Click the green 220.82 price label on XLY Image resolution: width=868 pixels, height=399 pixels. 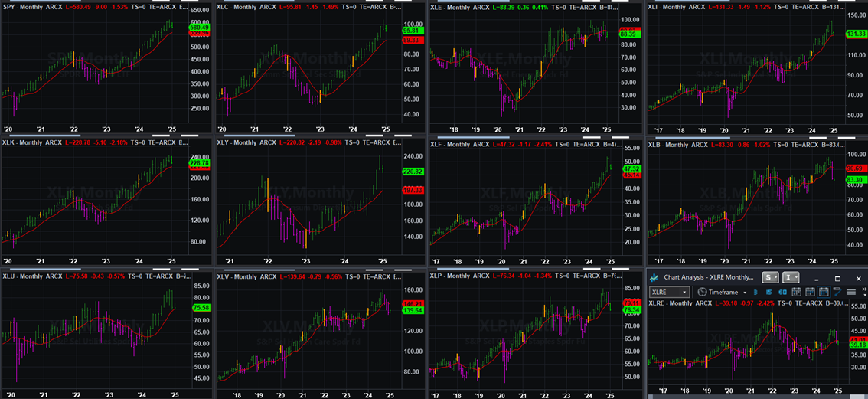pos(413,172)
